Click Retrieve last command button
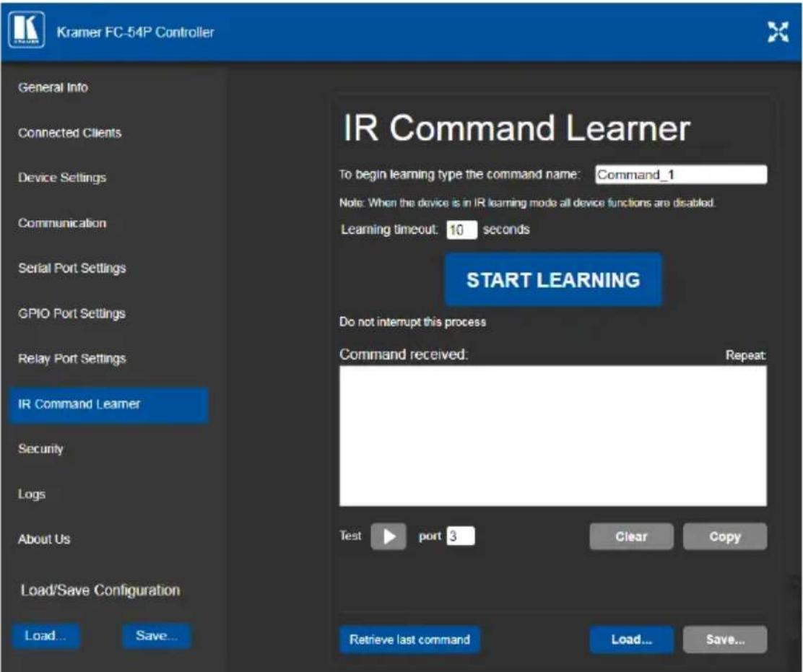Screen dimensions: 803x672 pos(409,640)
